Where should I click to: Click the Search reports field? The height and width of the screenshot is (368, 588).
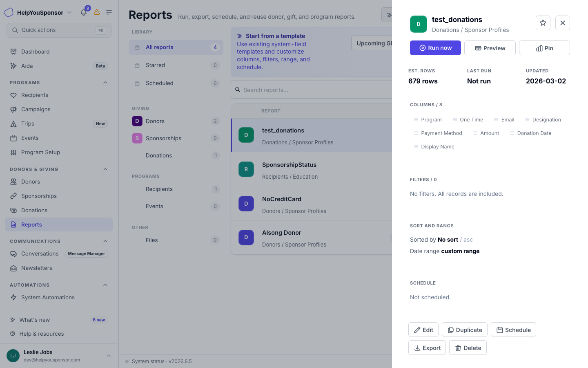(x=312, y=90)
